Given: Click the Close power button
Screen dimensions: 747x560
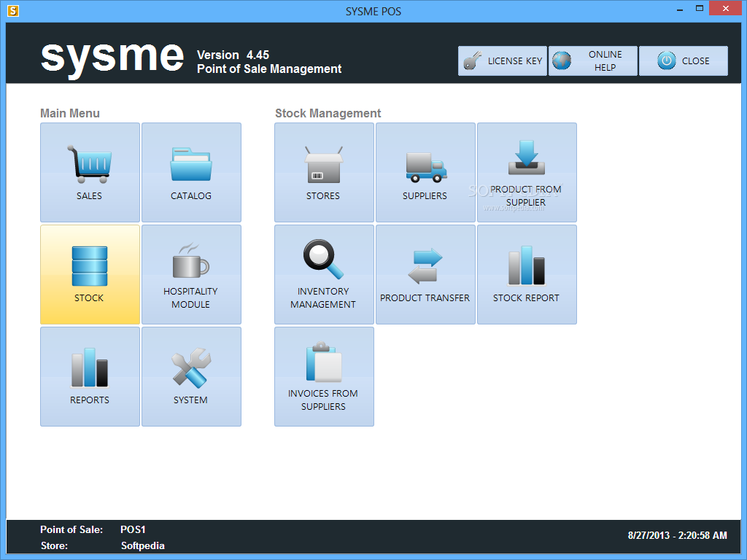Looking at the screenshot, I should (683, 61).
